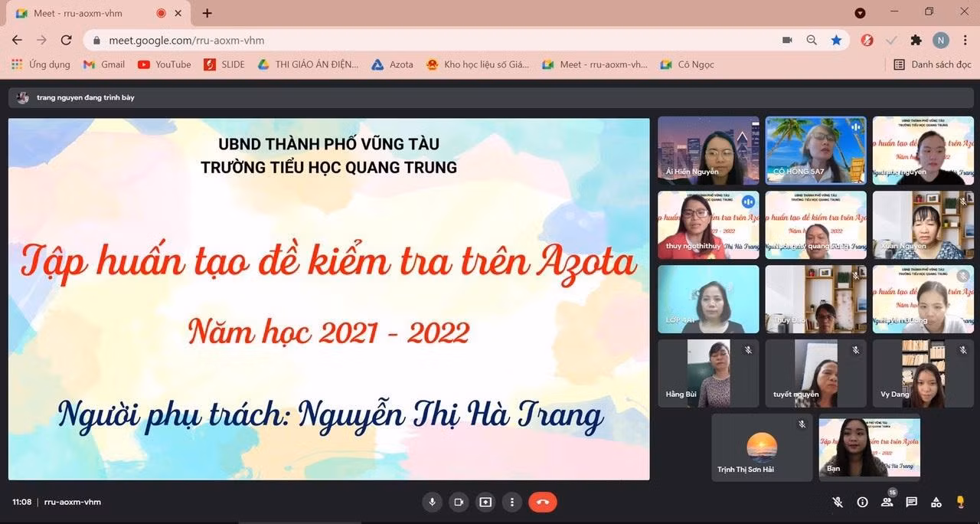This screenshot has height=524, width=980.
Task: Select thuy ngothithuy video tile
Action: click(709, 224)
